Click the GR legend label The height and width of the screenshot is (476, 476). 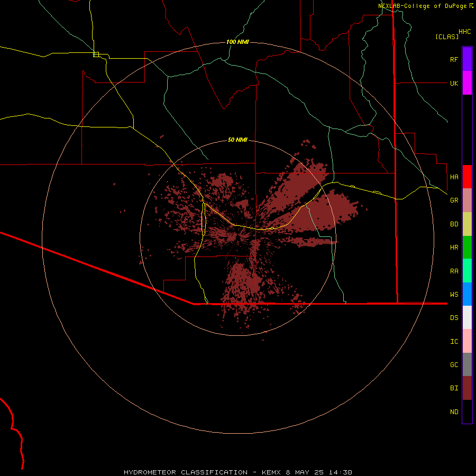pyautogui.click(x=454, y=200)
